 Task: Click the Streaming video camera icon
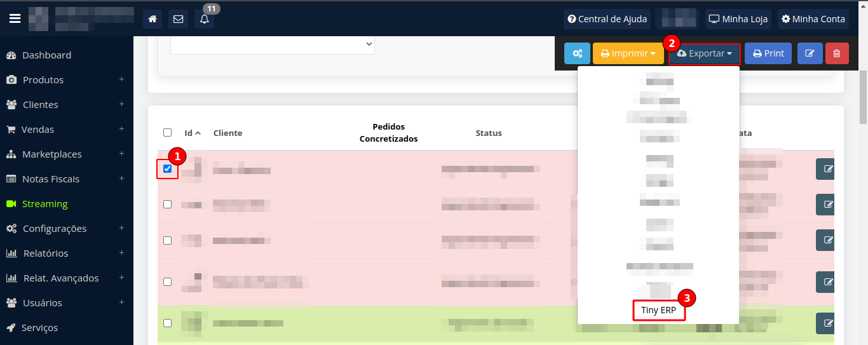click(x=11, y=204)
